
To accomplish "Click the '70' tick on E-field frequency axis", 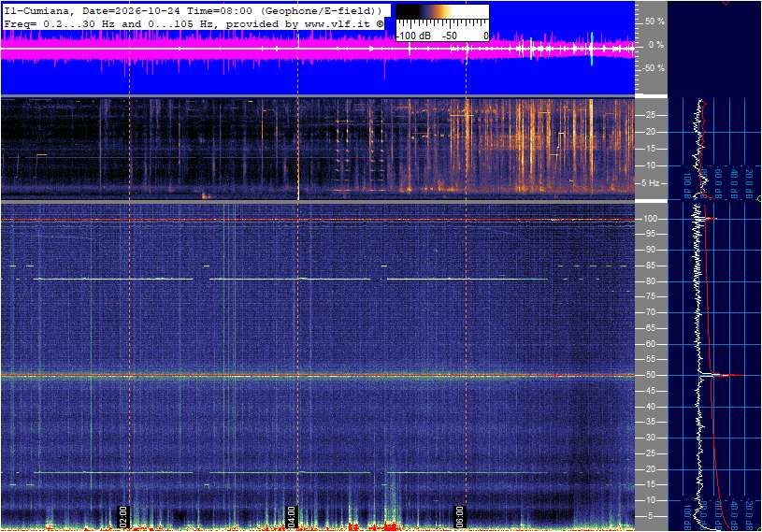I will [x=650, y=312].
